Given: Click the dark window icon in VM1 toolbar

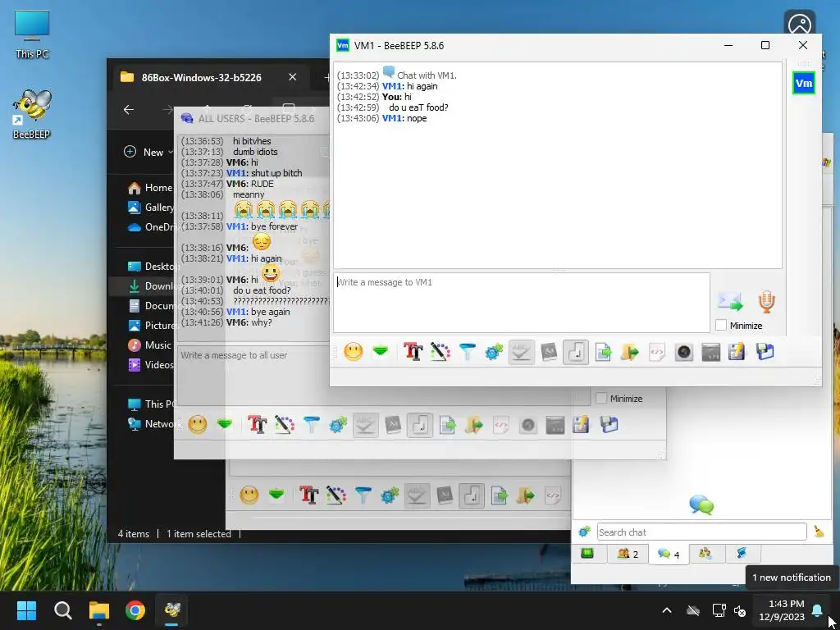Looking at the screenshot, I should point(711,352).
